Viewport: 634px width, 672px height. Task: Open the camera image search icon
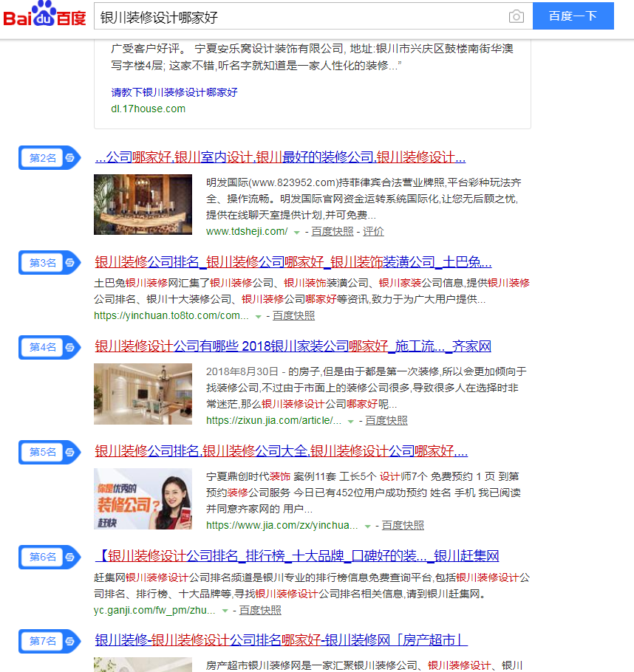pyautogui.click(x=516, y=16)
